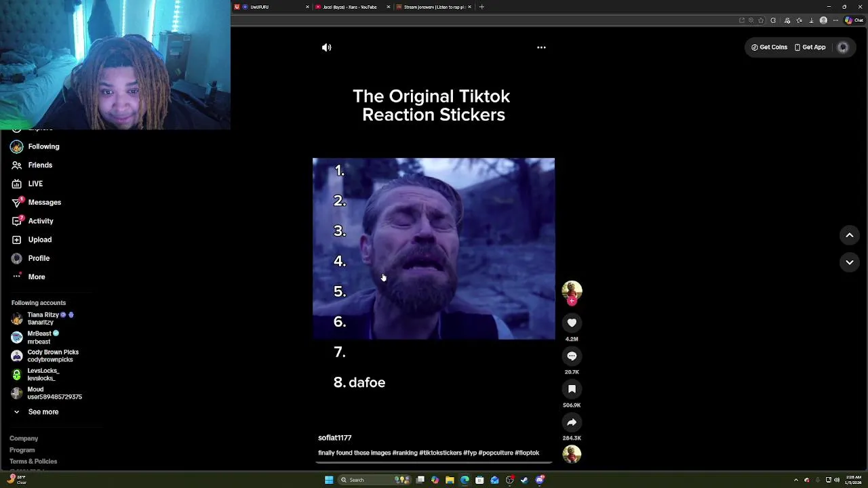Go to LIVE in the sidebar
This screenshot has width=868, height=488.
pos(27,184)
